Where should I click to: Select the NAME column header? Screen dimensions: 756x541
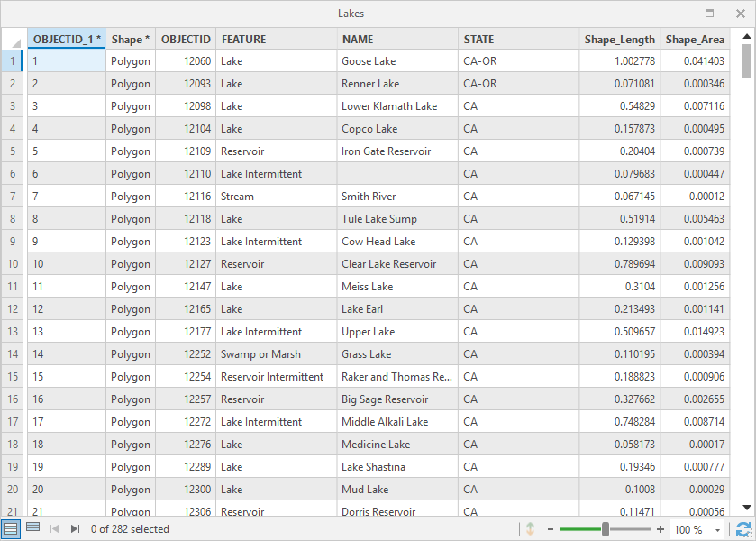(397, 39)
